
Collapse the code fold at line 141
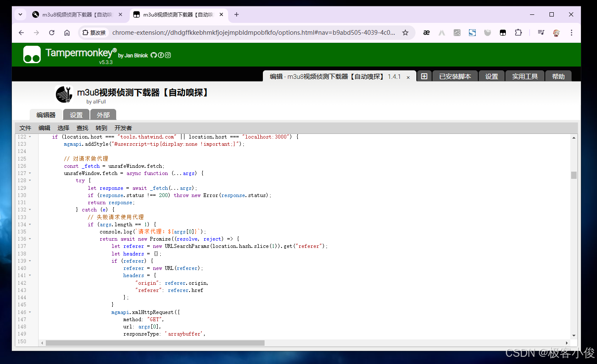[30, 275]
